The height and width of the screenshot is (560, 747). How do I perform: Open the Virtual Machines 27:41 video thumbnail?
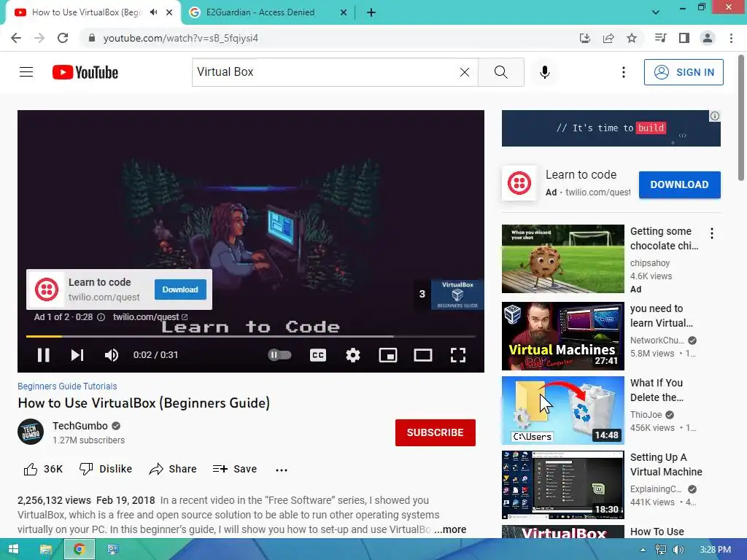tap(562, 335)
